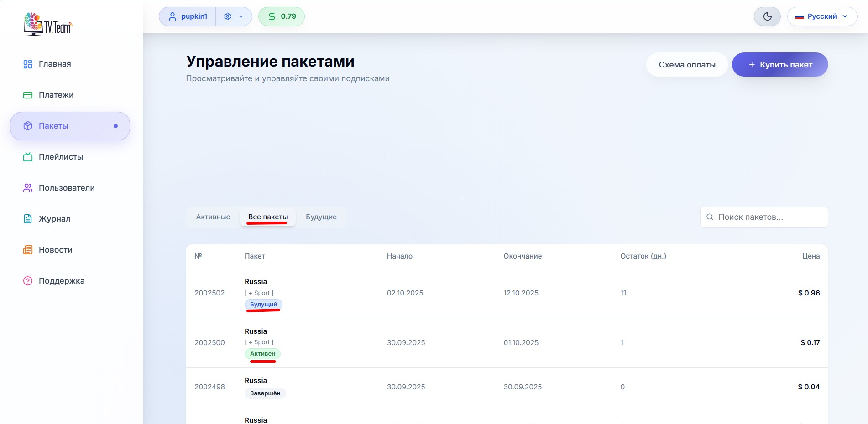Select the Все пакеты tab
Screen dimensions: 868x424
[x=268, y=217]
